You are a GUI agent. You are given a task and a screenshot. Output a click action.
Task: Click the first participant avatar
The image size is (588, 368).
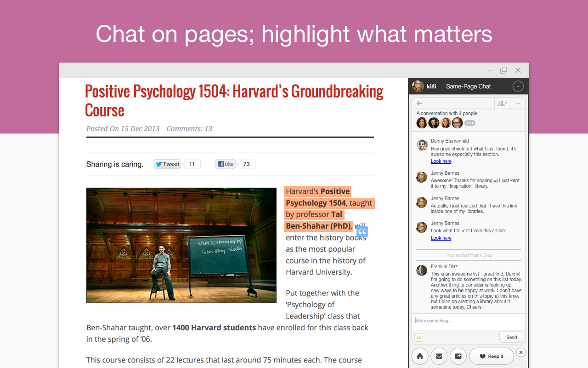point(422,123)
